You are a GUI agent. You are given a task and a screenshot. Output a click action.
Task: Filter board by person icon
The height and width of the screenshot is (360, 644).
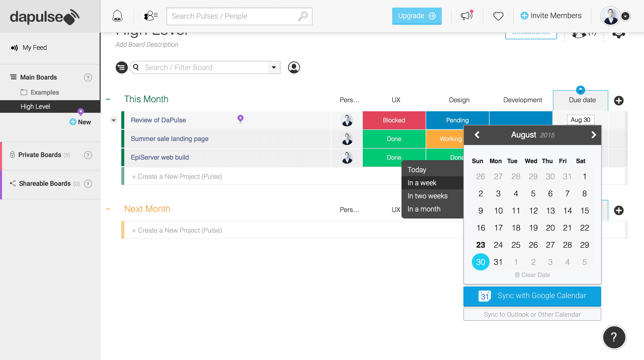click(294, 67)
